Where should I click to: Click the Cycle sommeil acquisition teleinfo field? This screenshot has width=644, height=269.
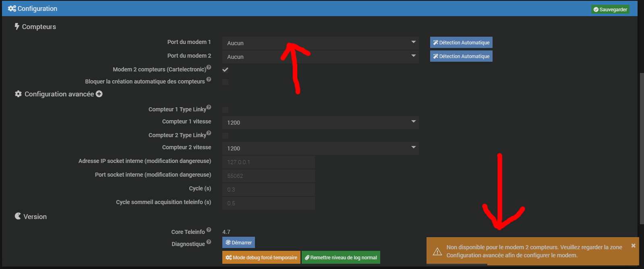point(269,203)
